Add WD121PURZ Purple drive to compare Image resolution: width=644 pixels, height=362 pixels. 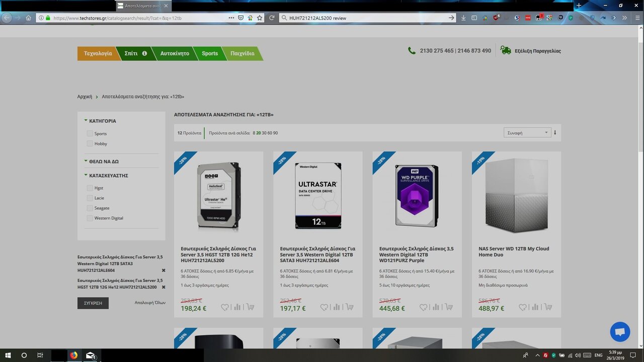point(436,307)
